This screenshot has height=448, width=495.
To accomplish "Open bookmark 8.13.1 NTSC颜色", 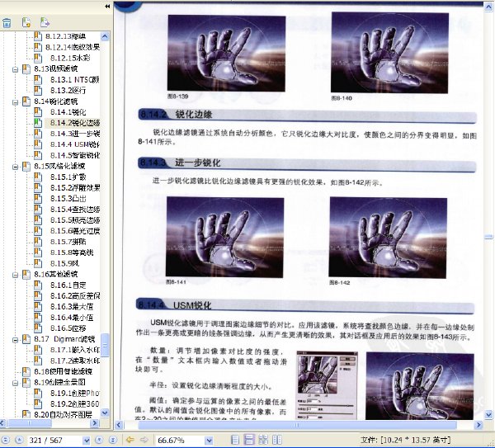I will [x=74, y=79].
